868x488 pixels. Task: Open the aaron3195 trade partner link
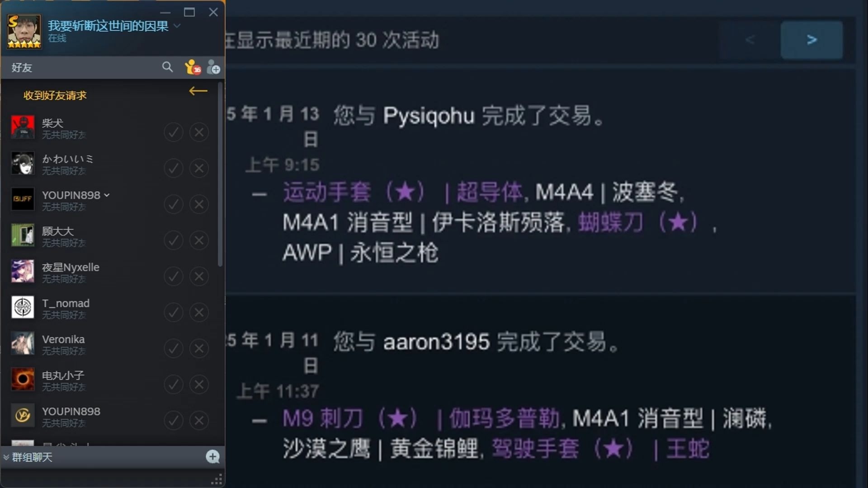[436, 342]
